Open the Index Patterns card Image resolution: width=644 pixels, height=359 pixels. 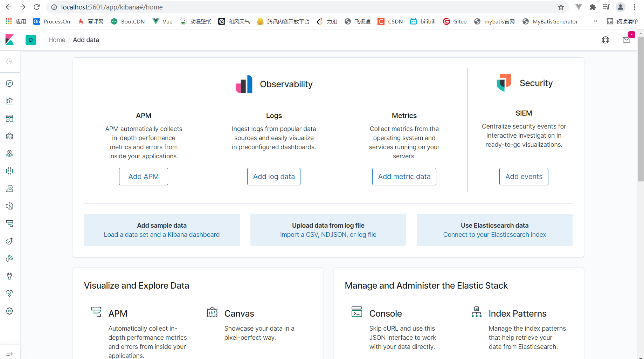click(518, 313)
